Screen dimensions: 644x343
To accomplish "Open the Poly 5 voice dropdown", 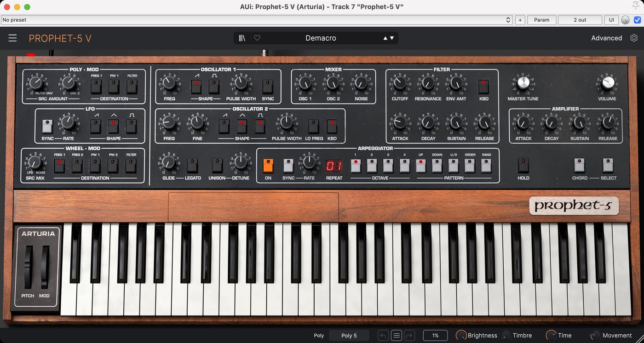I will (x=349, y=336).
